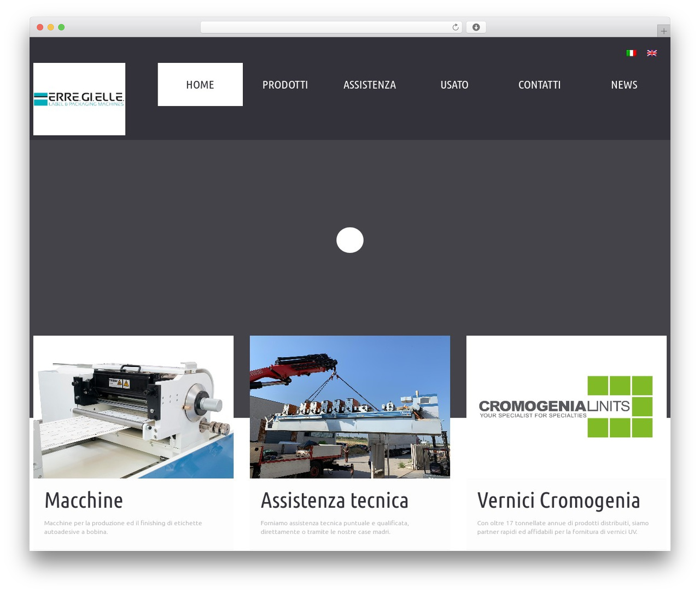Viewport: 700px width, 593px height.
Task: Open the Vernici Cromogenia heading link
Action: [x=558, y=501]
